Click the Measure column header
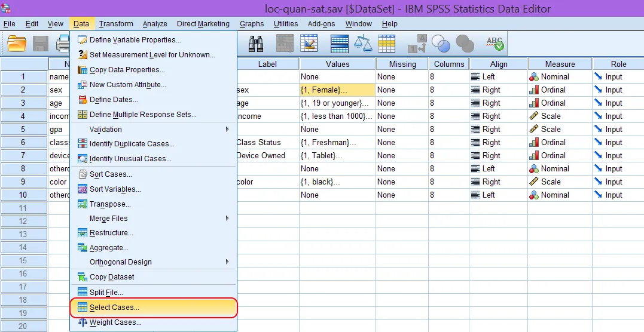Screen dimensions: 644x332 pyautogui.click(x=560, y=64)
